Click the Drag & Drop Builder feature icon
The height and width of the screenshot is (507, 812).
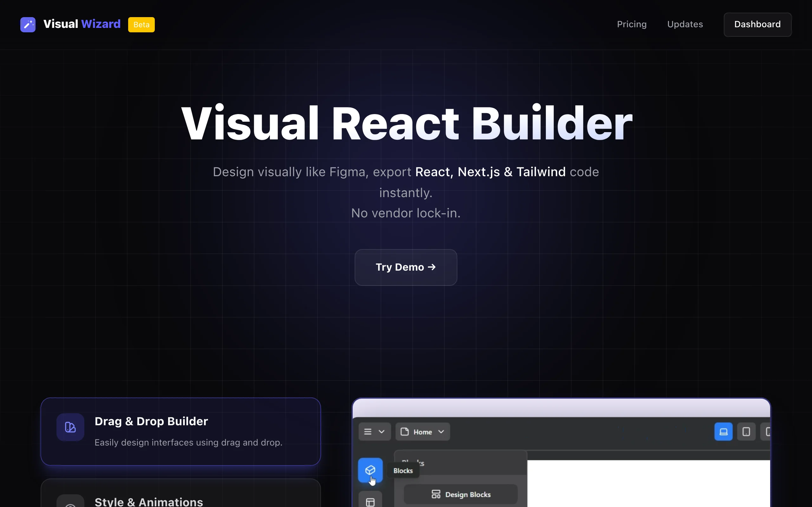click(70, 427)
